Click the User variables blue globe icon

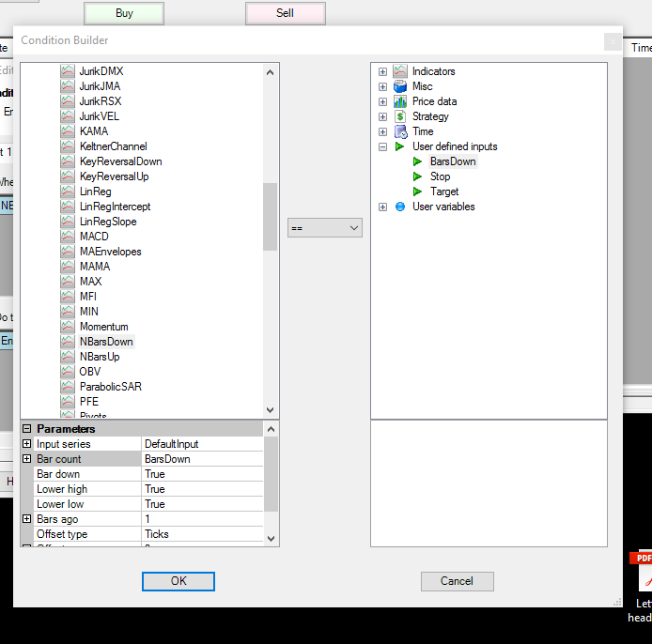(x=400, y=207)
